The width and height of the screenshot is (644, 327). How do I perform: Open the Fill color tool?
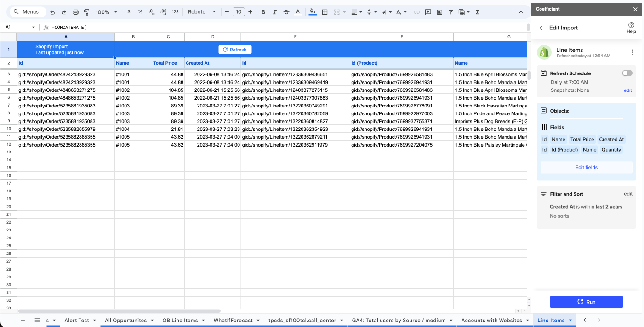tap(313, 11)
